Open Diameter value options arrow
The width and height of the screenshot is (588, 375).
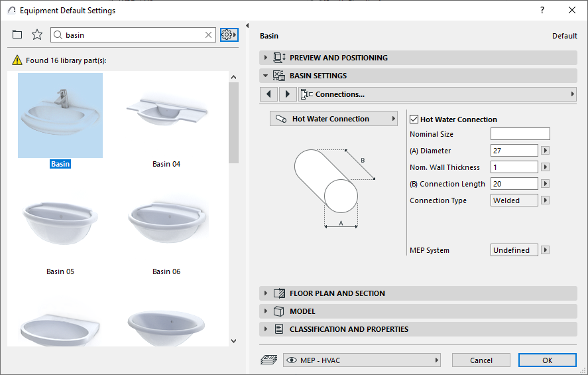pyautogui.click(x=546, y=151)
